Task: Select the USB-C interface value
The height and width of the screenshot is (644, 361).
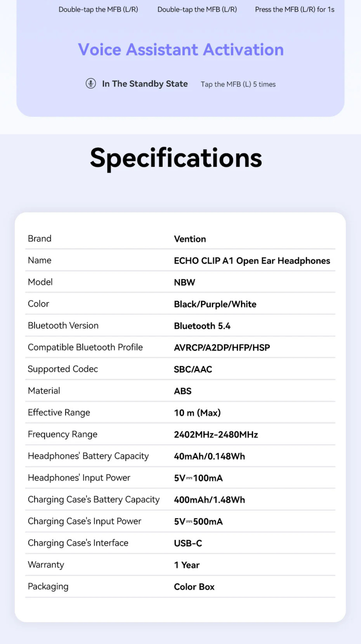Action: click(188, 543)
